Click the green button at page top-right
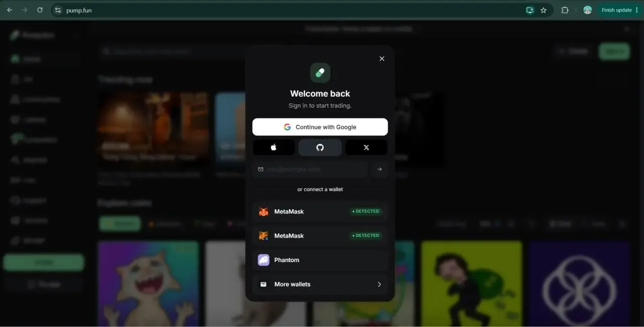 tap(614, 51)
